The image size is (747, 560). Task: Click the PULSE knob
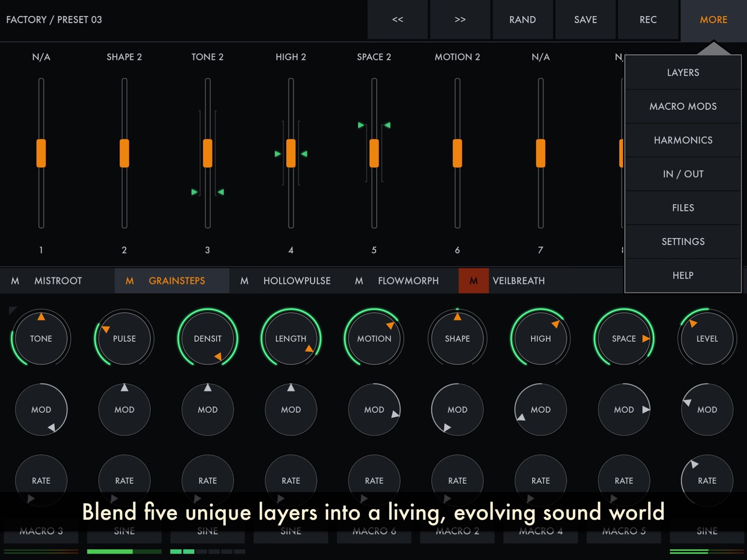pos(124,338)
